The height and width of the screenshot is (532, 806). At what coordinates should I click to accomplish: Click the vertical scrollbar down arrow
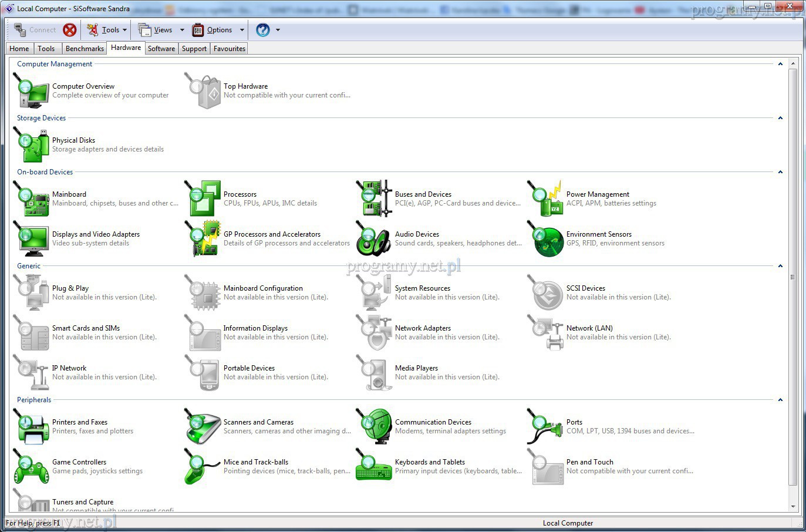(x=793, y=506)
